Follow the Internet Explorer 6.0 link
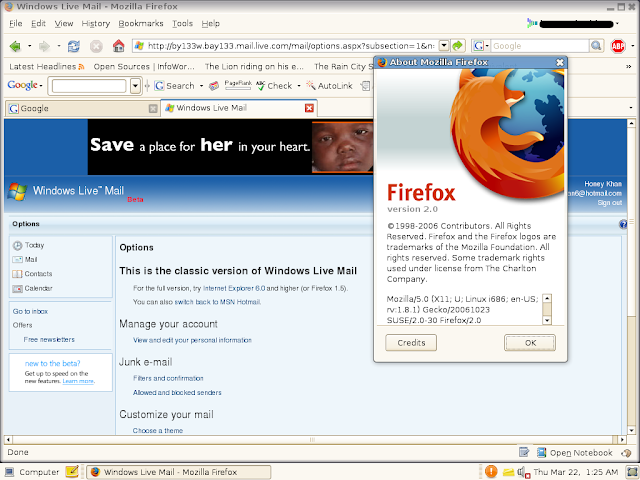This screenshot has height=480, width=640. [x=234, y=289]
